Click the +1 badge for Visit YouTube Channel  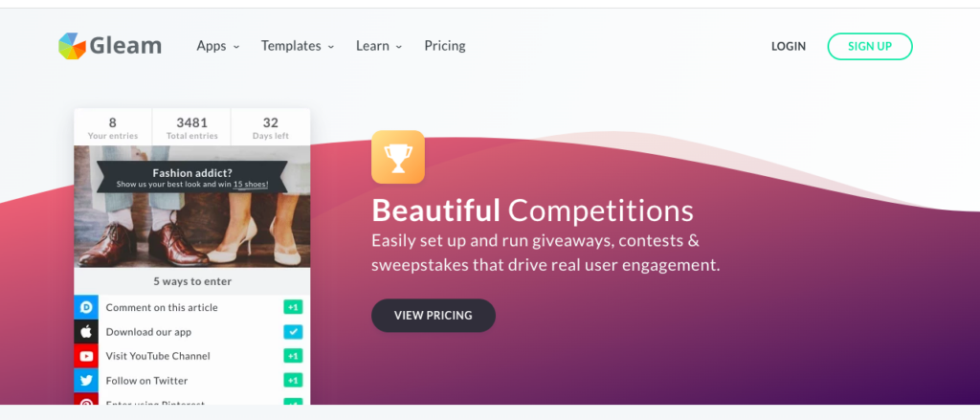(x=293, y=356)
